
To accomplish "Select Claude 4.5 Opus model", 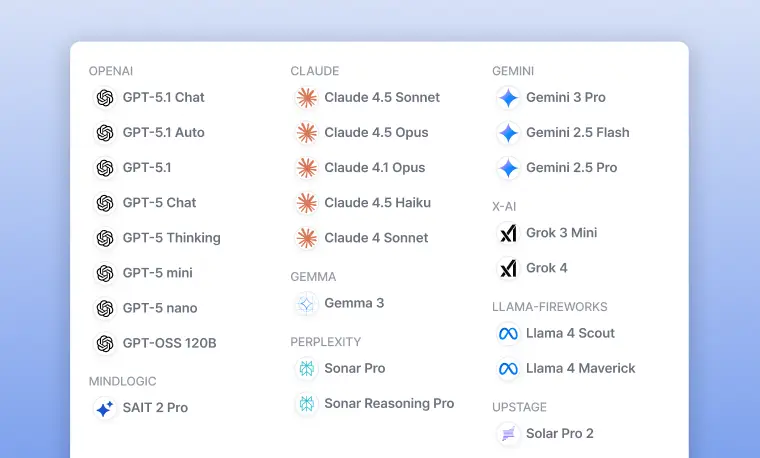I will click(x=376, y=133).
